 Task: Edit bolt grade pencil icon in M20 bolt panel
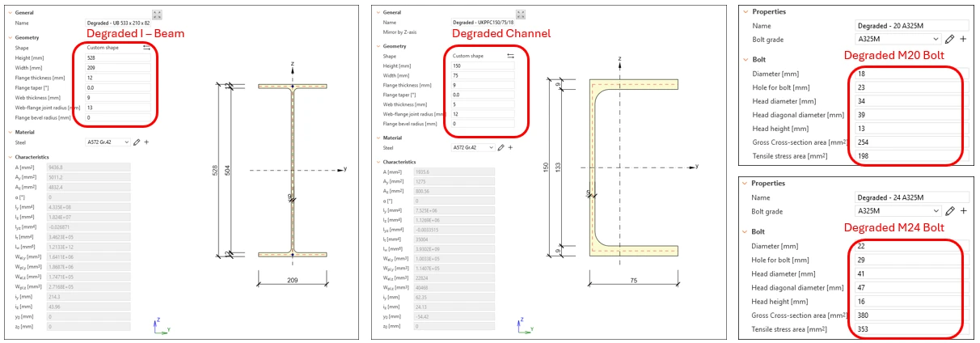click(x=949, y=39)
